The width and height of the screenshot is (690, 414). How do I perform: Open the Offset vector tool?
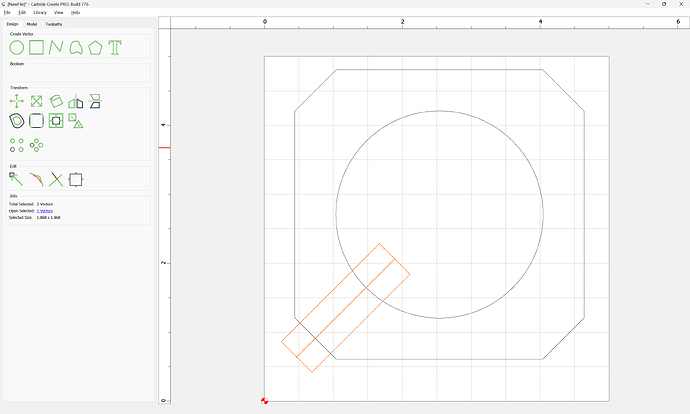[17, 121]
